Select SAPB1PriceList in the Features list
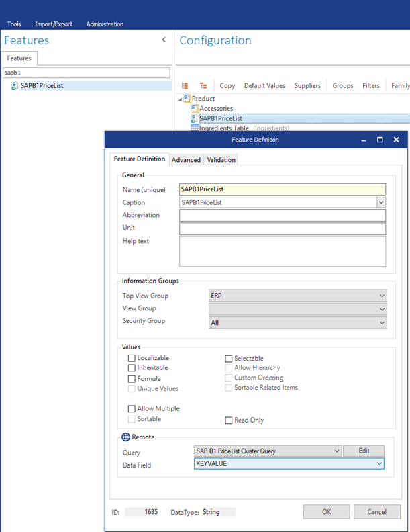 pyautogui.click(x=42, y=85)
